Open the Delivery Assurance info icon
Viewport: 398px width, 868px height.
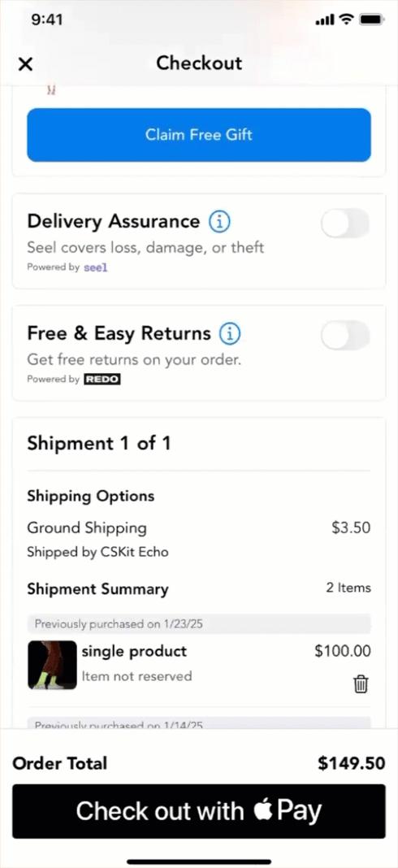[219, 222]
